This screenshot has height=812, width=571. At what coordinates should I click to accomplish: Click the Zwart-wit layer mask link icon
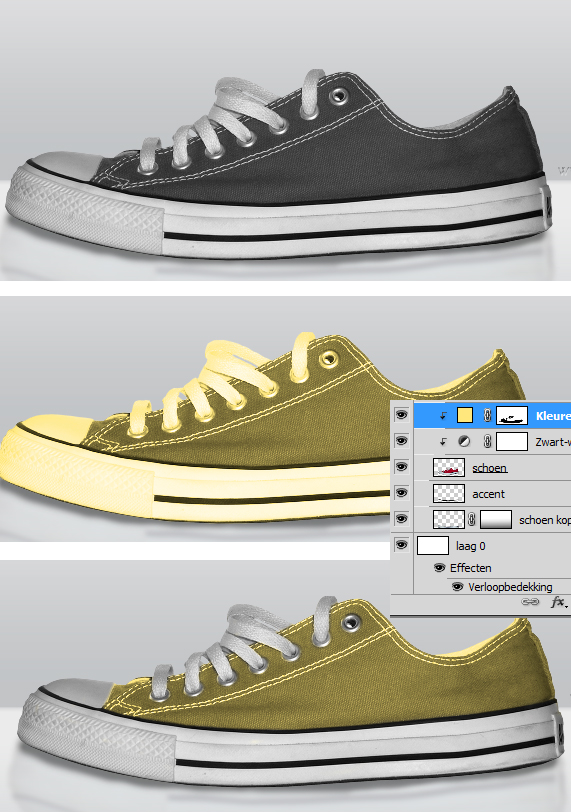coord(487,441)
